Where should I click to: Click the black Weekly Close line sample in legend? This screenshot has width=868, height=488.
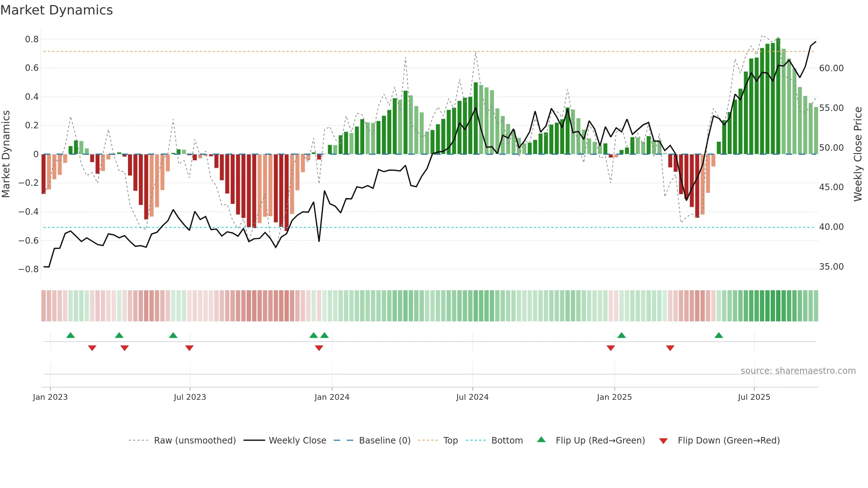point(254,440)
